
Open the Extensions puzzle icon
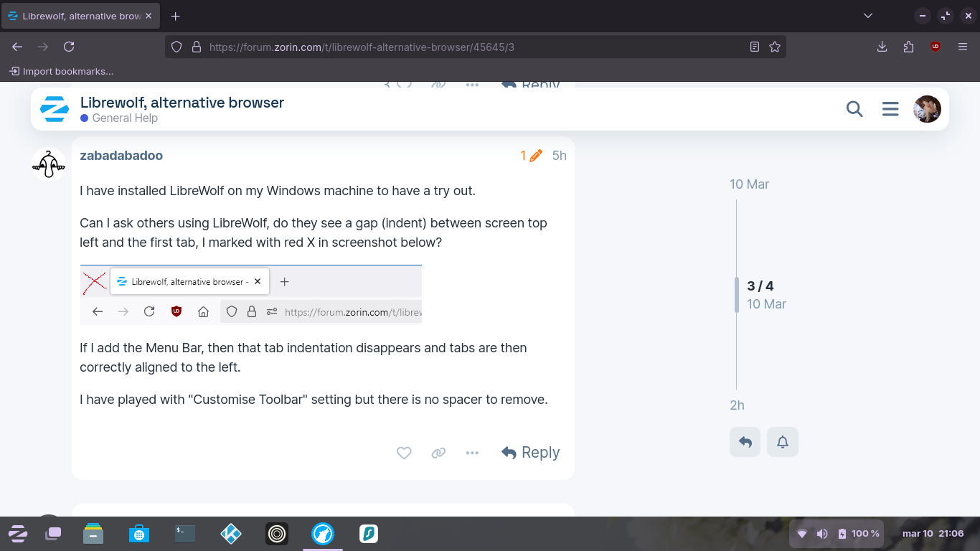(x=908, y=47)
